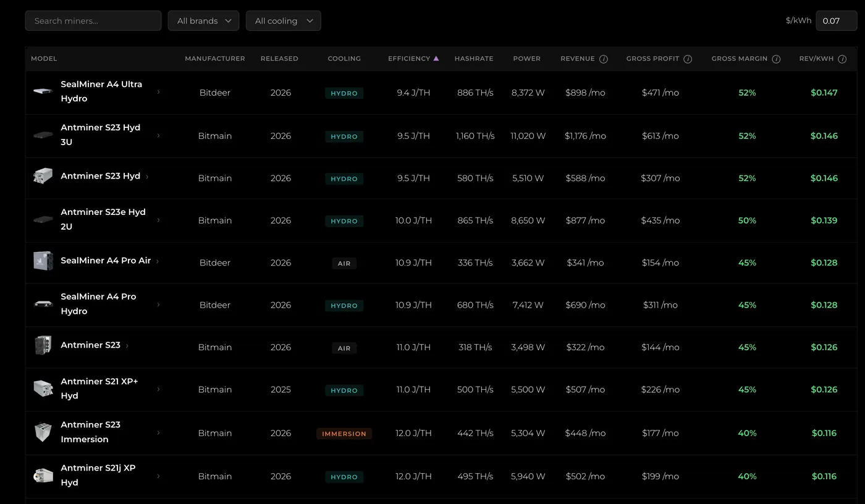Open SealMiner A4 Pro Air model link

pyautogui.click(x=106, y=261)
